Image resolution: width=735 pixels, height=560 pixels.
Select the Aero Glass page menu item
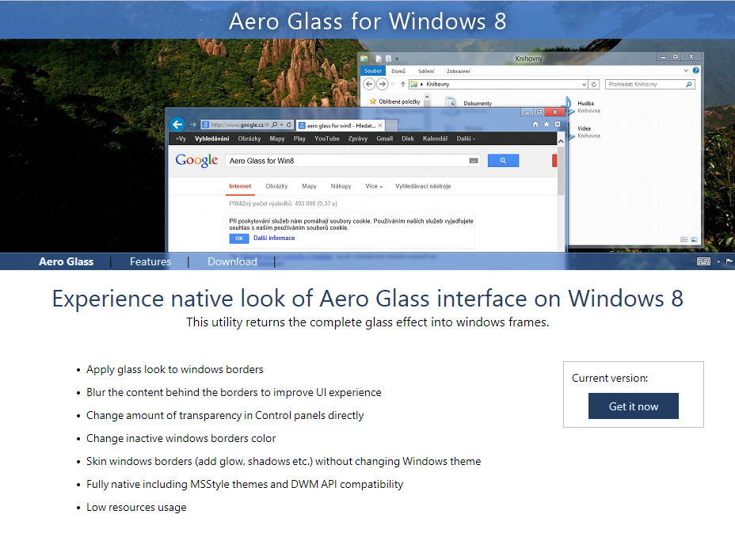click(66, 261)
